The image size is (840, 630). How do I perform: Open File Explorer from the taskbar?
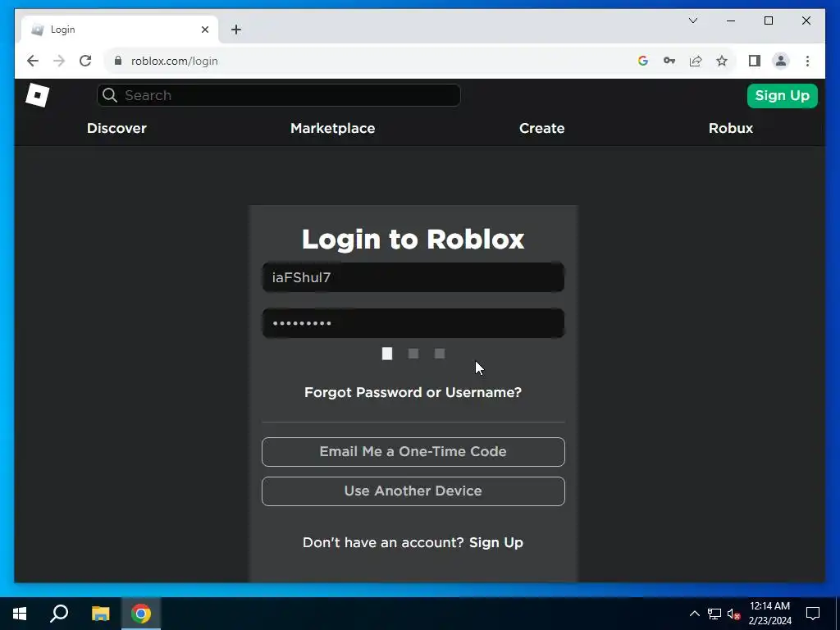click(100, 614)
